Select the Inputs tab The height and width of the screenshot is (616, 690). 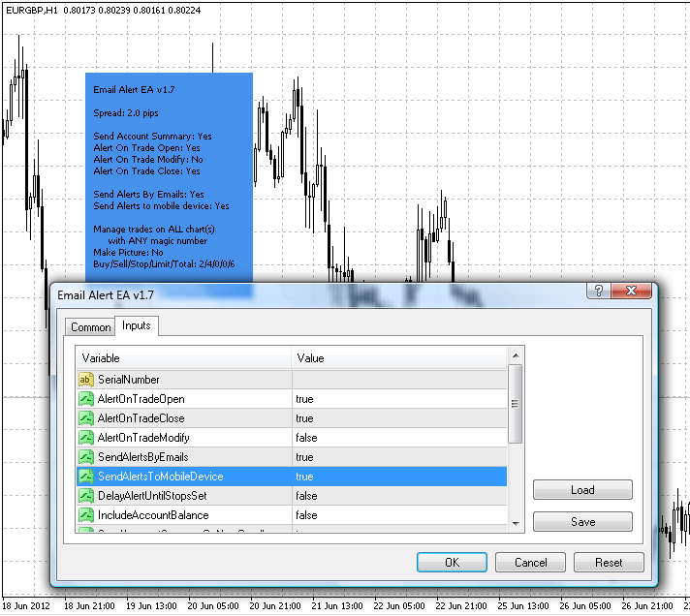[x=137, y=325]
